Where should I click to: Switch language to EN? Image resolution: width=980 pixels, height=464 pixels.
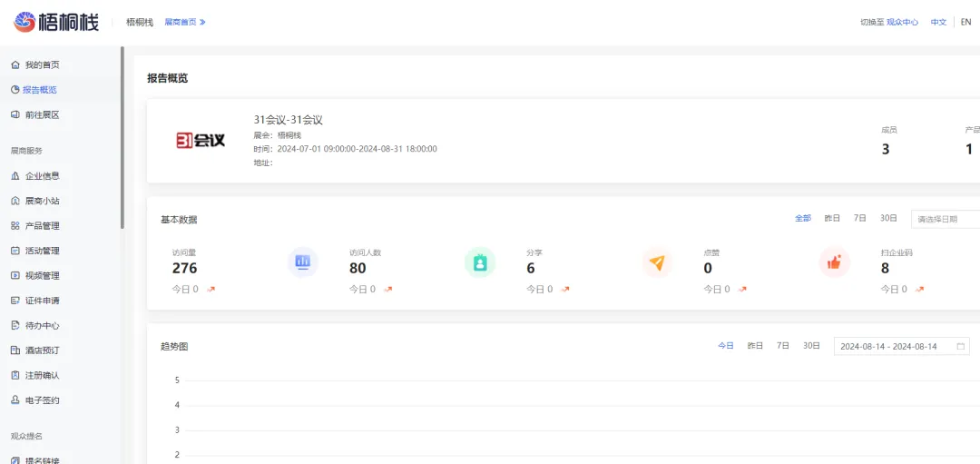tap(965, 22)
